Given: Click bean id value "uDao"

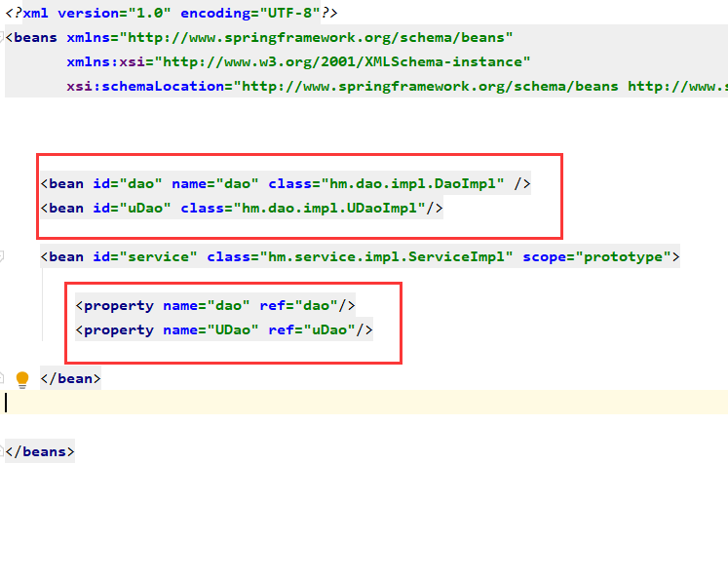Looking at the screenshot, I should click(x=145, y=208).
